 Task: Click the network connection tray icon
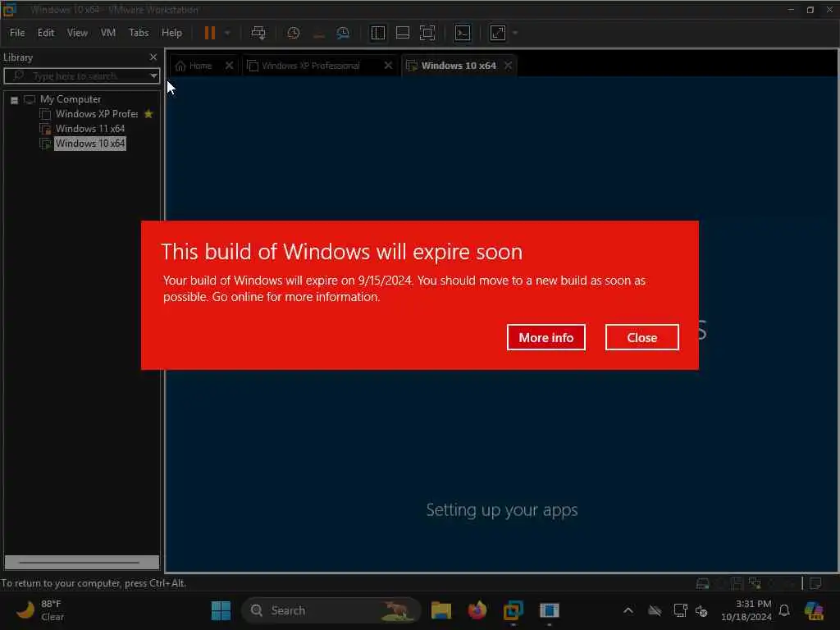click(680, 610)
